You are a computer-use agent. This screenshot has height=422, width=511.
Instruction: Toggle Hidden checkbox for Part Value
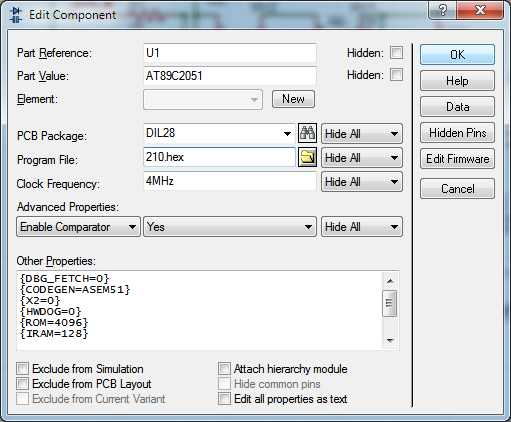click(396, 75)
